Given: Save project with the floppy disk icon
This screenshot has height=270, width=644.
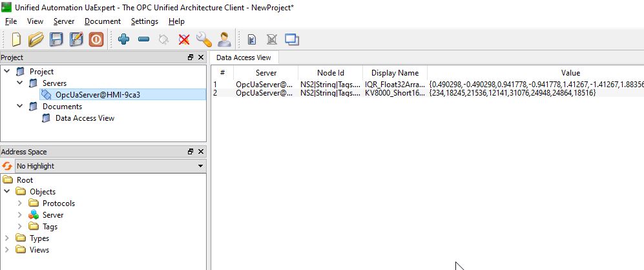Looking at the screenshot, I should click(x=56, y=39).
